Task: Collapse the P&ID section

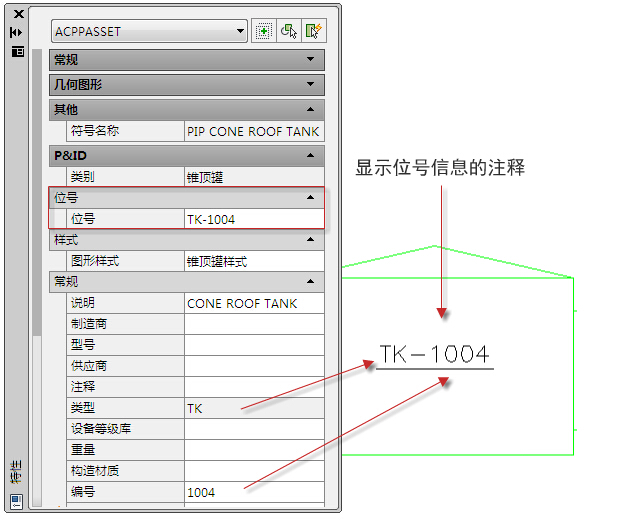Action: [311, 156]
